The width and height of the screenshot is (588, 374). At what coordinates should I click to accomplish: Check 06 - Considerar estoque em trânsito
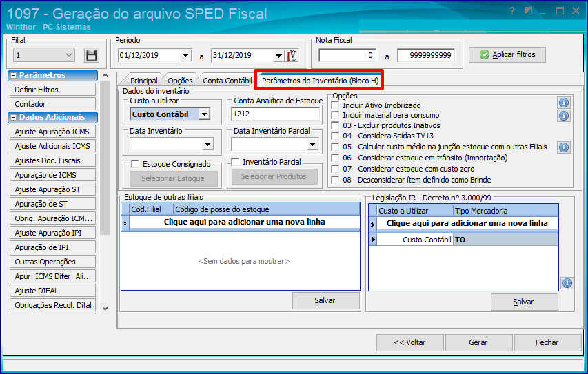click(x=335, y=158)
